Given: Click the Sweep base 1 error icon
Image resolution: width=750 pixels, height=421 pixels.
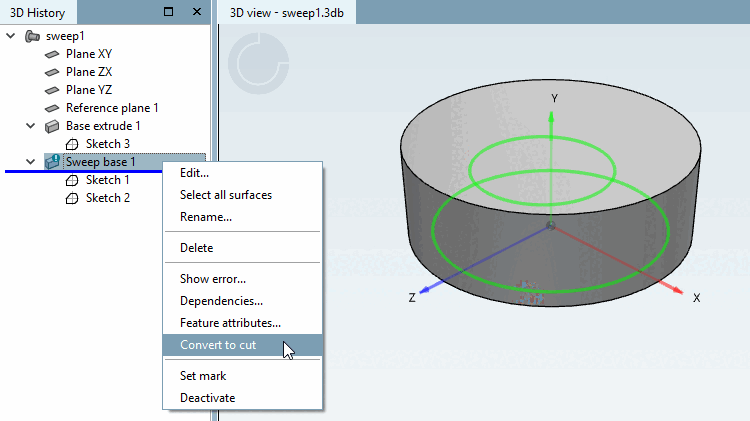Looking at the screenshot, I should (x=52, y=162).
